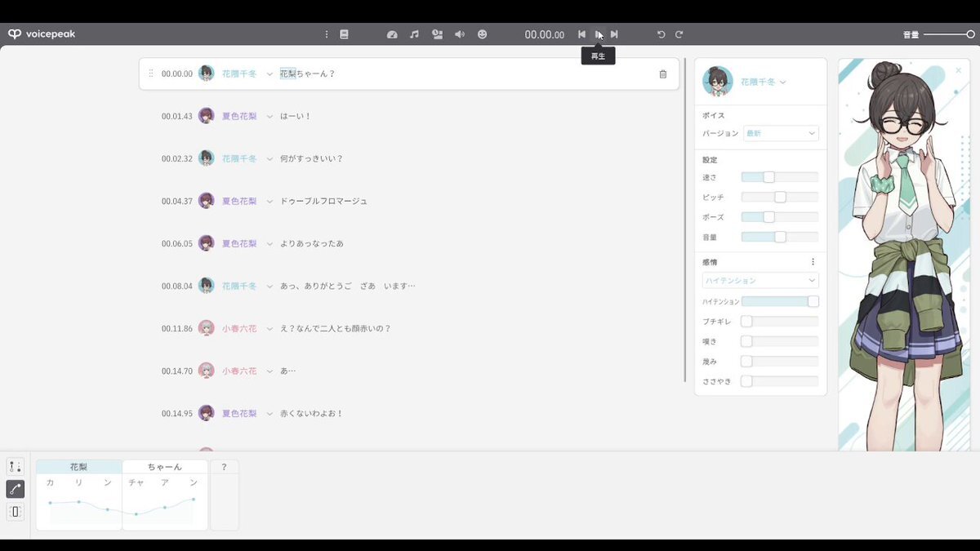
Task: Open narrator dropdown for ドゥーブルフロマージュ line
Action: point(269,201)
